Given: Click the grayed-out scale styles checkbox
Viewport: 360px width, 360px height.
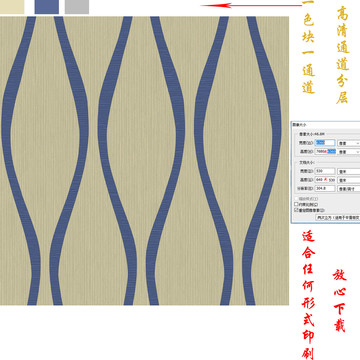Looking at the screenshot, I should (x=296, y=199).
